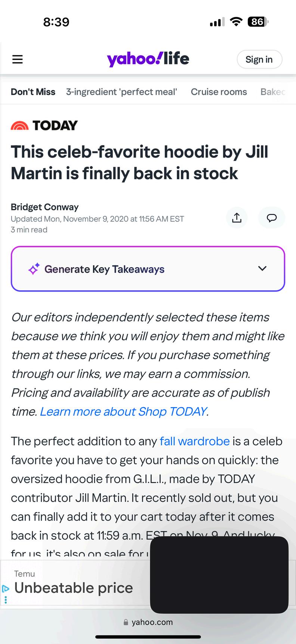Screen dimensions: 296x644
Task: Open Learn more about Shop TODAY link
Action: [123, 411]
